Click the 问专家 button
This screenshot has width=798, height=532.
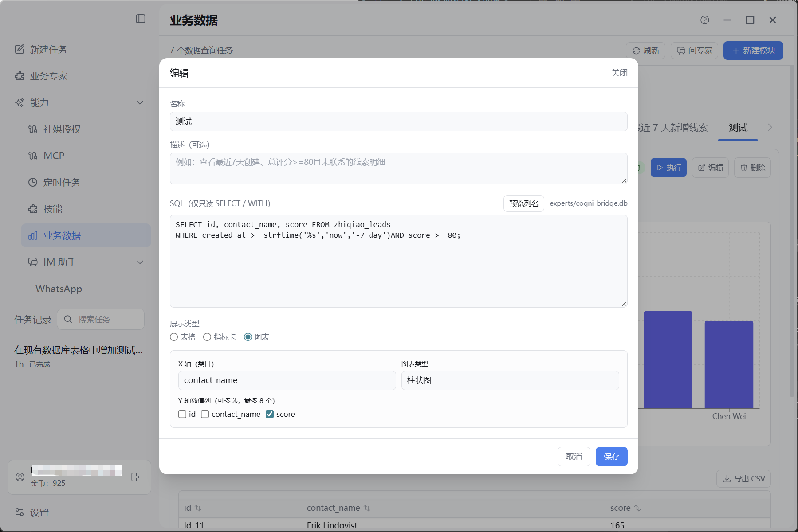[x=695, y=51]
